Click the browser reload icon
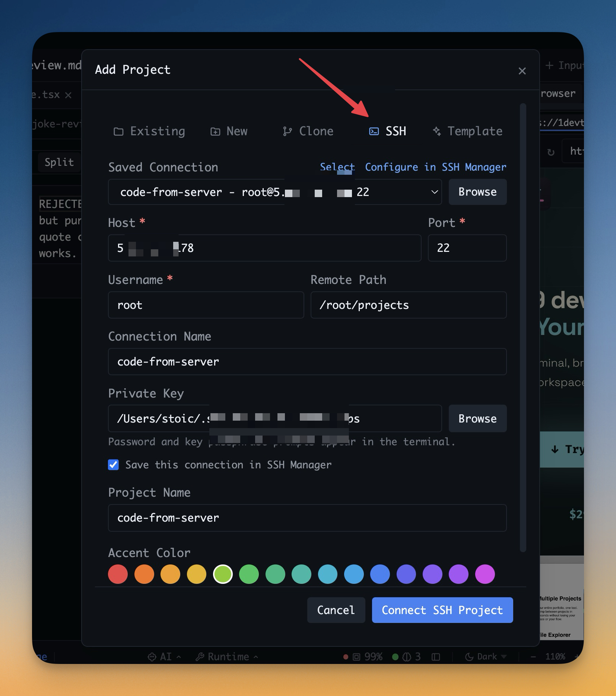This screenshot has height=696, width=616. click(551, 152)
